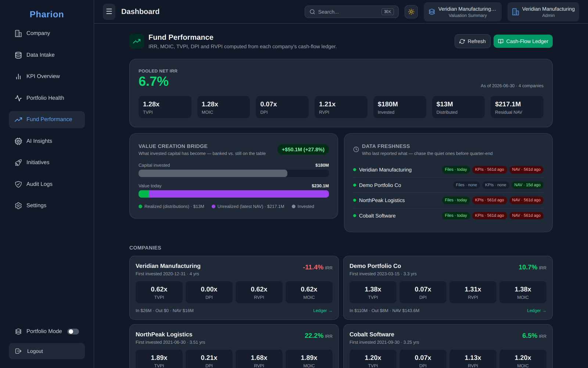Click the purple unrealized Value today bar
The image size is (588, 368).
pyautogui.click(x=239, y=194)
